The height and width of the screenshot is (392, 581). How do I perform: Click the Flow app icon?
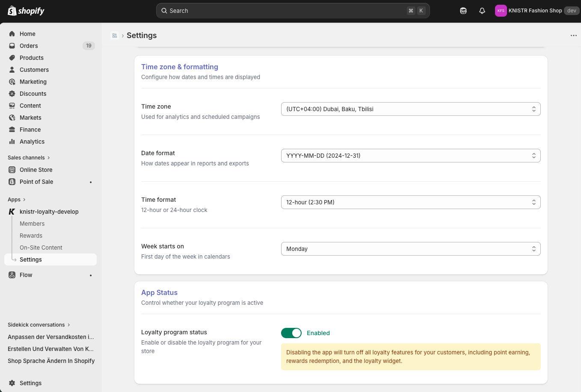coord(12,275)
